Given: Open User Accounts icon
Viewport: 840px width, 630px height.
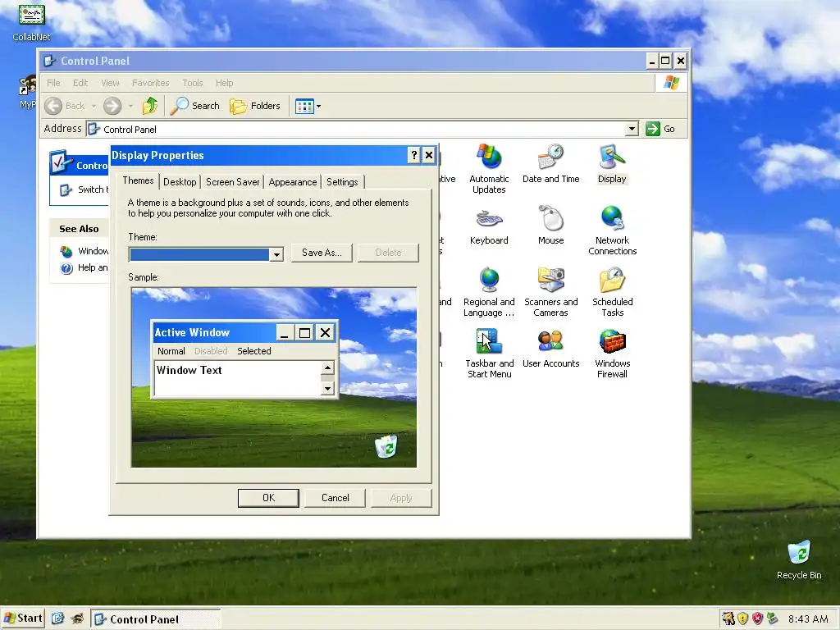Looking at the screenshot, I should (550, 348).
